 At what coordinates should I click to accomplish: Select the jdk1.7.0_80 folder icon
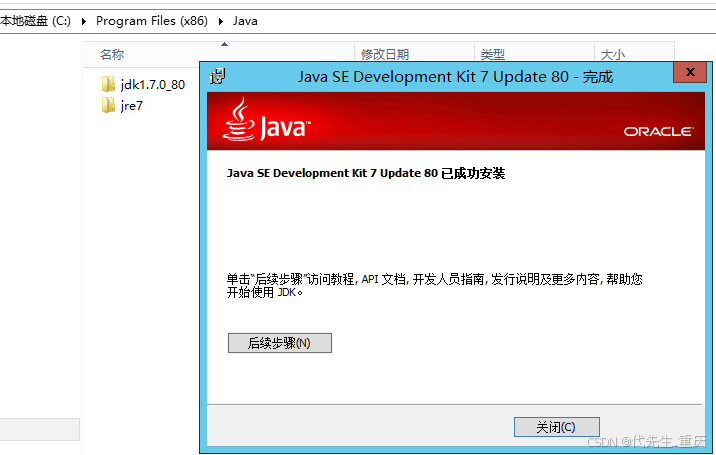click(108, 84)
